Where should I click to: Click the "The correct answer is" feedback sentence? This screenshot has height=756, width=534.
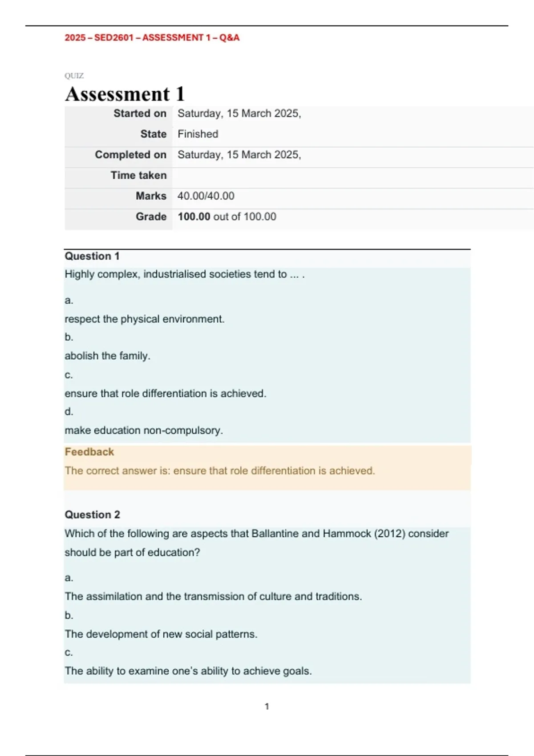pyautogui.click(x=220, y=470)
